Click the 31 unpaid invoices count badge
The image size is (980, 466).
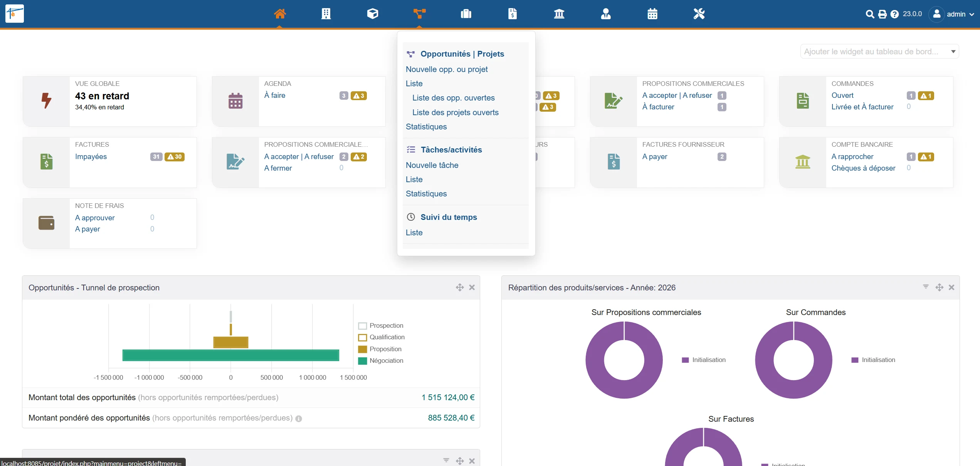coord(156,157)
